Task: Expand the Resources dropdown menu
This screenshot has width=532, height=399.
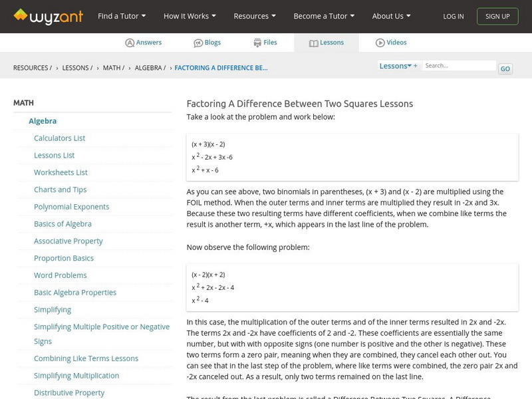Action: tap(255, 16)
